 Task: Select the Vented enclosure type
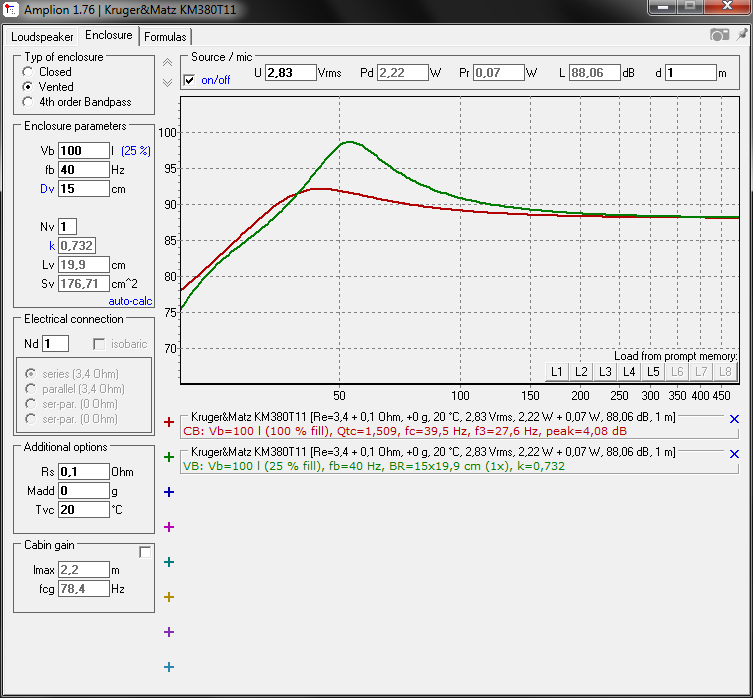point(28,87)
